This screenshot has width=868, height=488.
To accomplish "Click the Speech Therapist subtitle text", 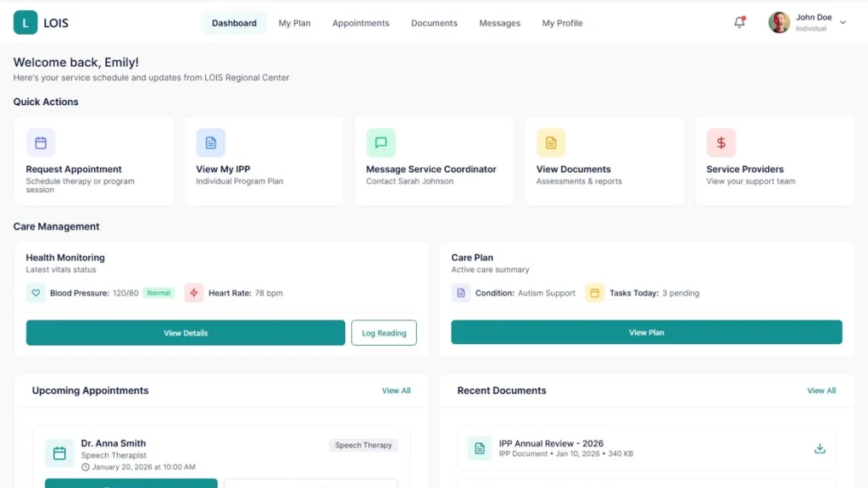I will point(114,455).
